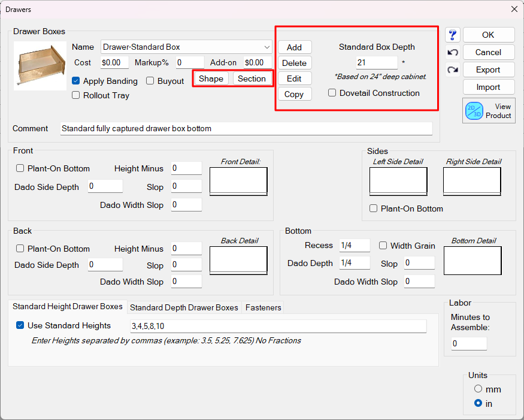Click the blue question mark help icon
The height and width of the screenshot is (420, 524).
[453, 35]
